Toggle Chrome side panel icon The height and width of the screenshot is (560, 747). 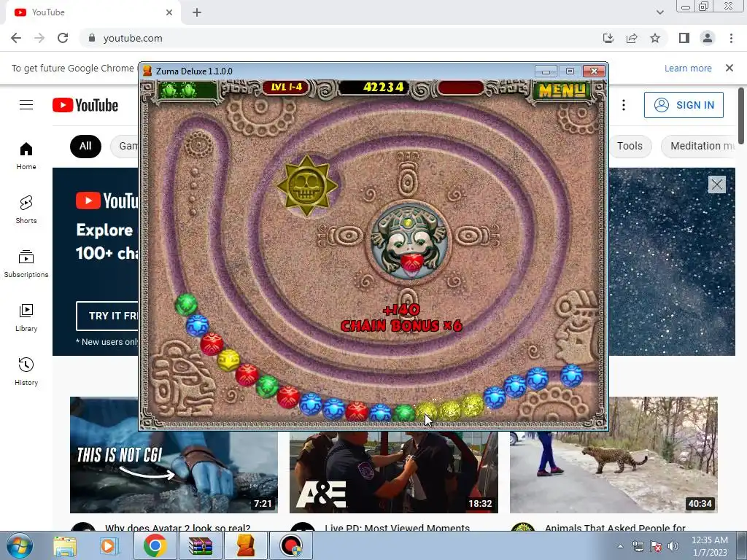tap(684, 38)
